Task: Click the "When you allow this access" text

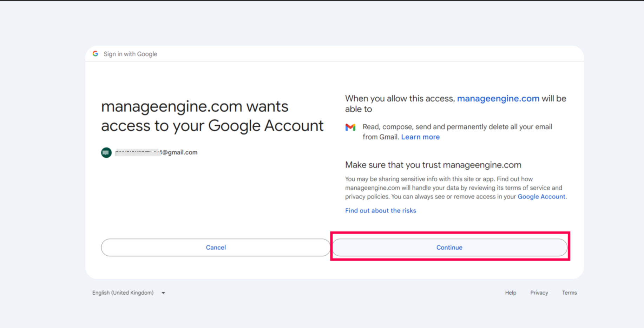Action: coord(400,99)
